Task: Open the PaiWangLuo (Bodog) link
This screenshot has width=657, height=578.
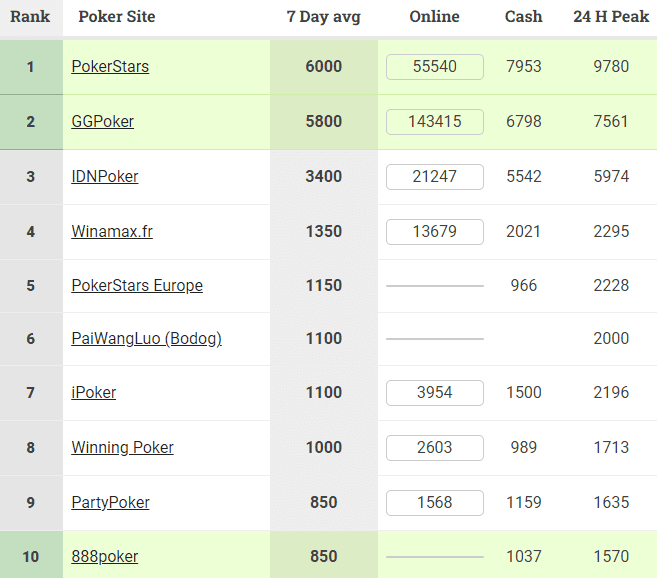Action: click(x=147, y=339)
